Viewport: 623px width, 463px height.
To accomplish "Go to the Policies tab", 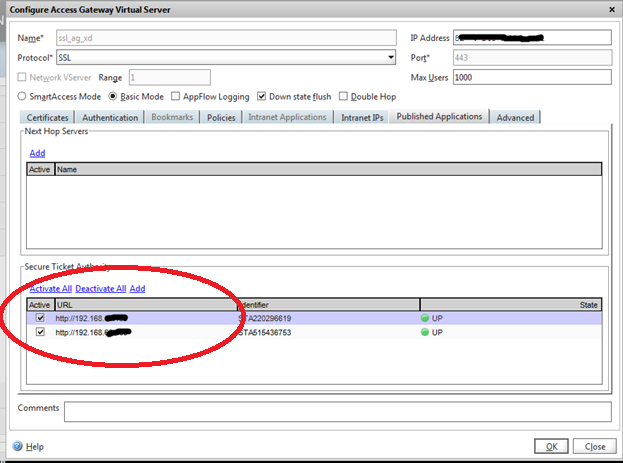I will [221, 117].
